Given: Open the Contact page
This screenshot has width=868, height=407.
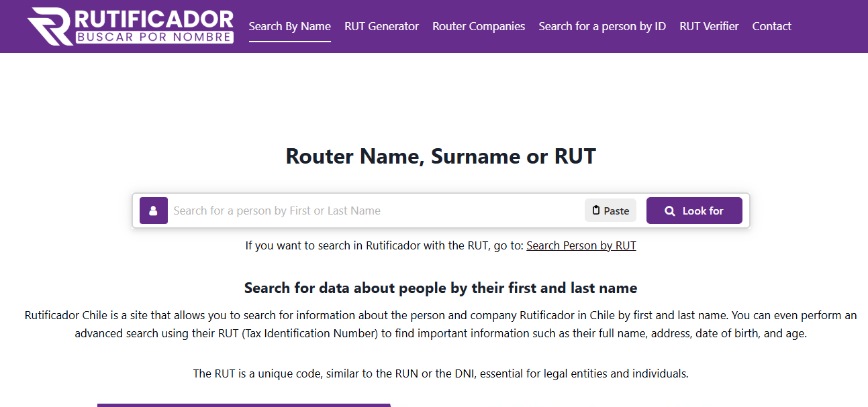Looking at the screenshot, I should click(771, 26).
